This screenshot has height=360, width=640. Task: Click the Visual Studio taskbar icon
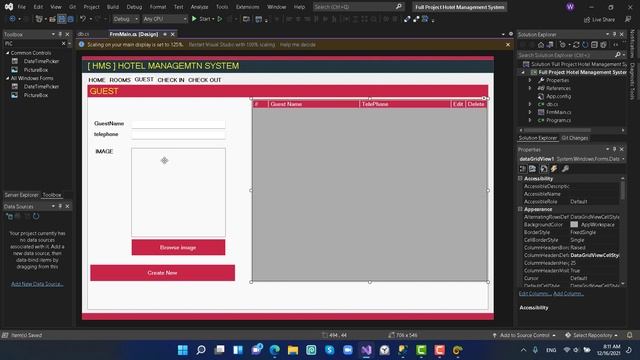point(366,350)
